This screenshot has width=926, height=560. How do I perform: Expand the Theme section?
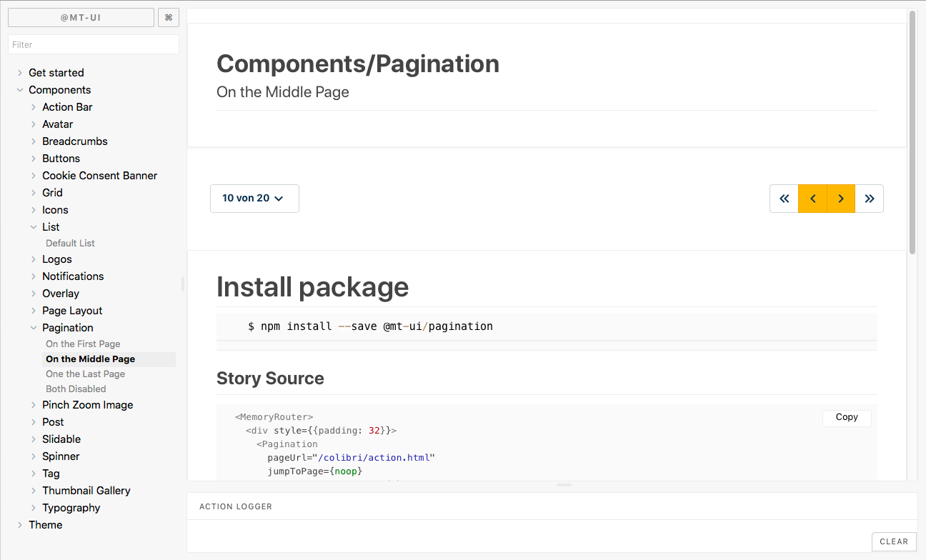coord(20,525)
